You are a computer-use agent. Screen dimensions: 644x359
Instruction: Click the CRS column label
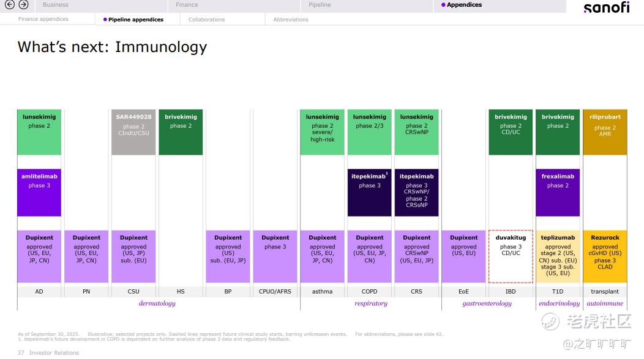416,291
